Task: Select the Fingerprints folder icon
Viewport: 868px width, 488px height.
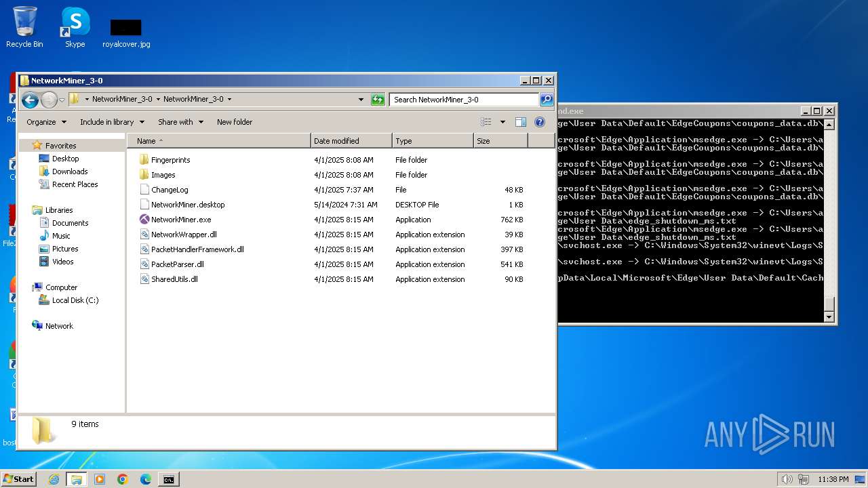Action: click(144, 160)
